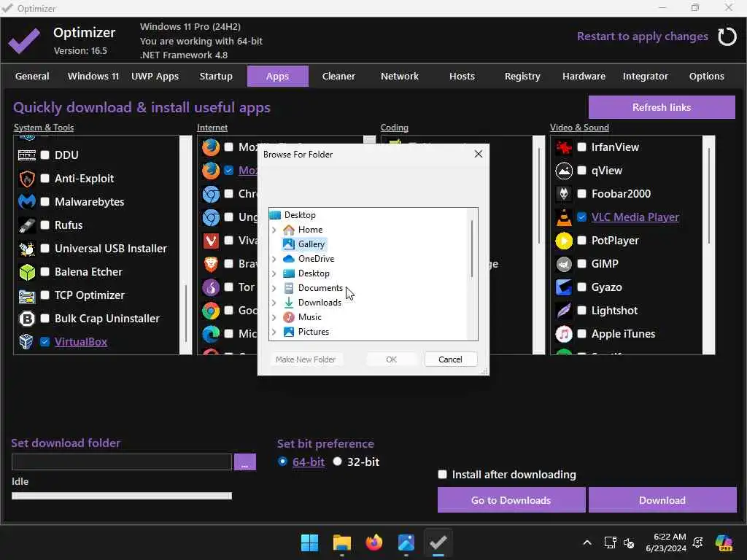Open Firefox from the taskbar
The image size is (747, 560).
(374, 542)
